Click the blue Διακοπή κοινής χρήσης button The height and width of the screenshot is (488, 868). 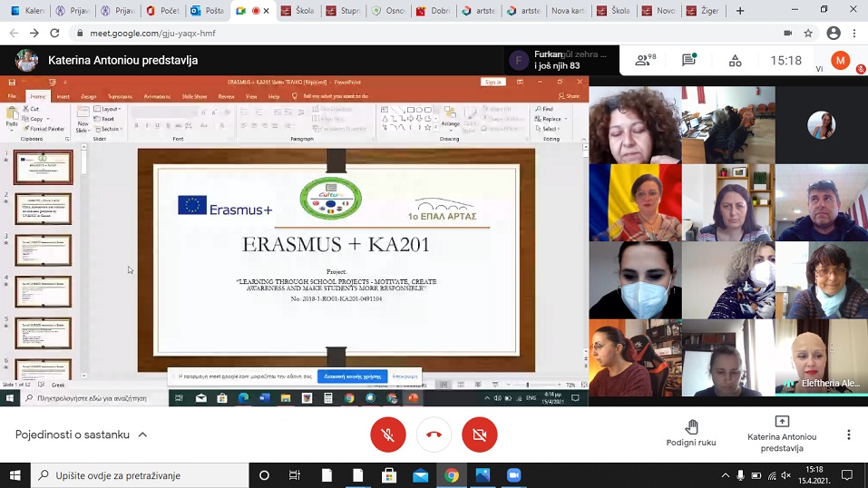353,376
